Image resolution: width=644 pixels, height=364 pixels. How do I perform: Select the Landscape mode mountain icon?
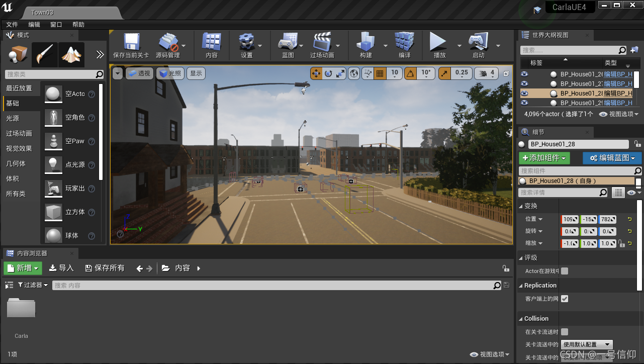tap(71, 55)
